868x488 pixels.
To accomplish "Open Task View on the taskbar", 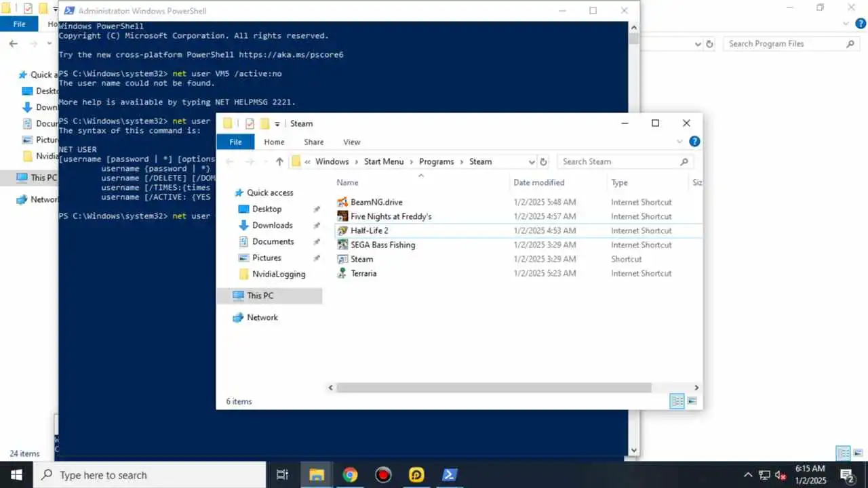I will [283, 475].
